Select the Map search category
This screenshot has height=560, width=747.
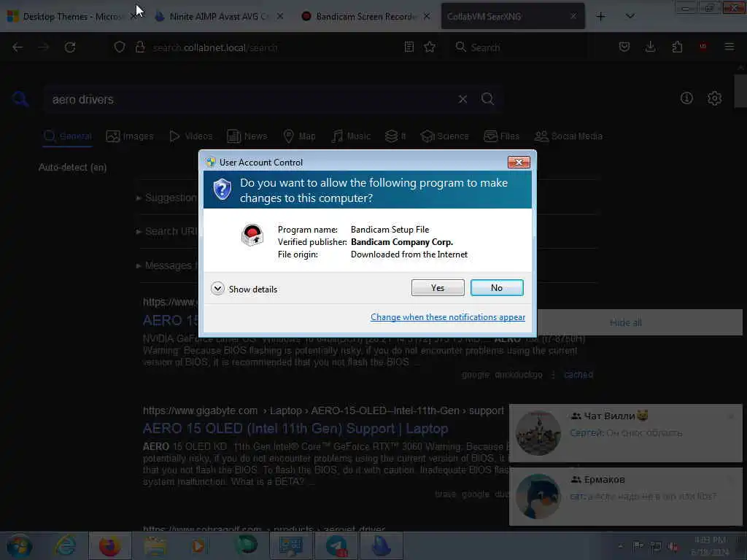click(299, 136)
